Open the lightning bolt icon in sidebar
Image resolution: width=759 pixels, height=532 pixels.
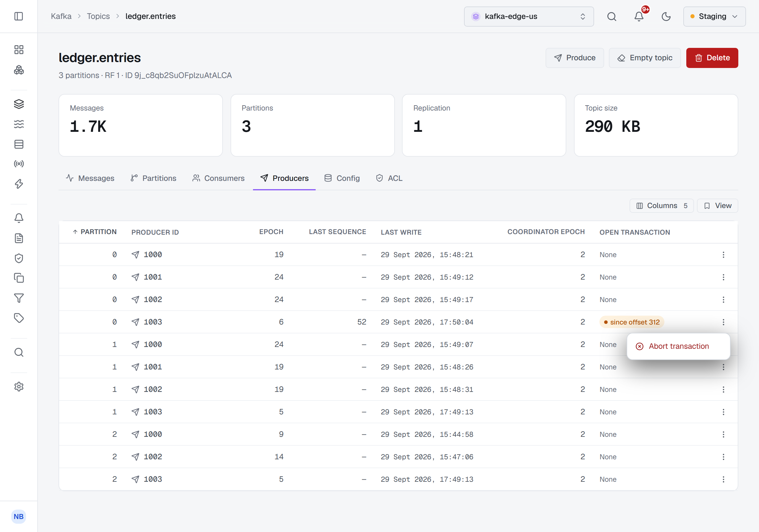(x=19, y=184)
